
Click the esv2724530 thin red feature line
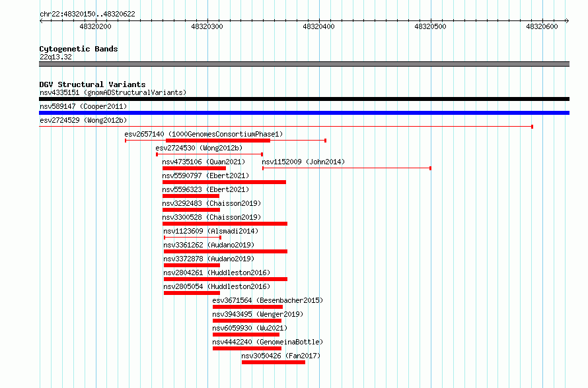click(x=209, y=154)
